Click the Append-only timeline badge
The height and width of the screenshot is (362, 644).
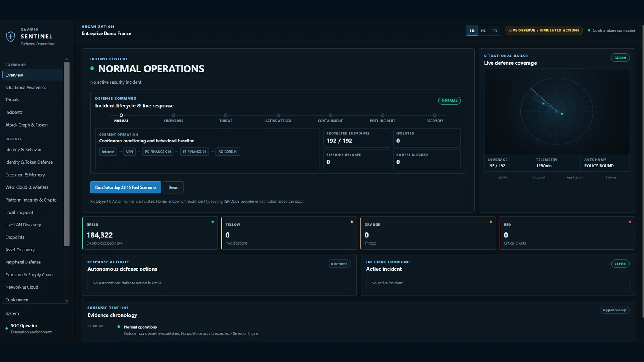pyautogui.click(x=614, y=310)
